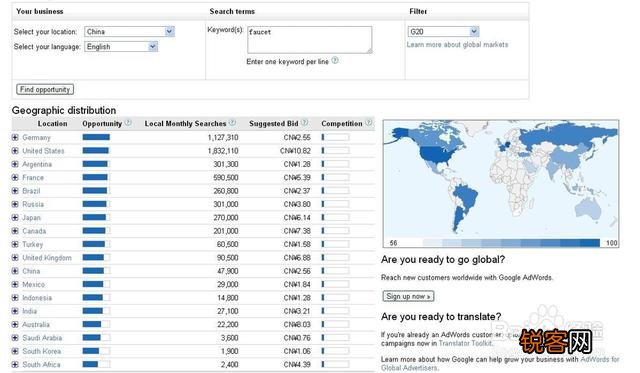Click the Germany opportunity bar
The image size is (640, 373).
tap(96, 138)
